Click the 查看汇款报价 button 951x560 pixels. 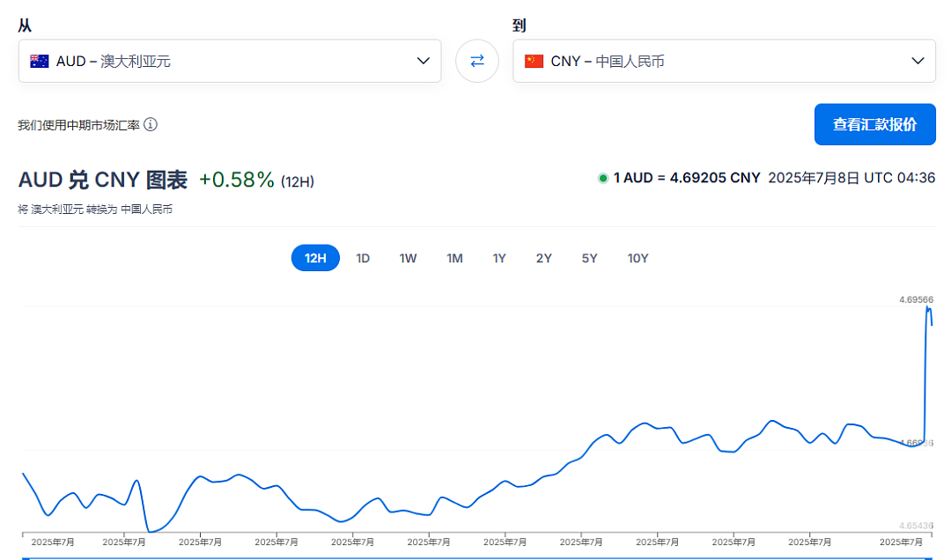point(874,124)
